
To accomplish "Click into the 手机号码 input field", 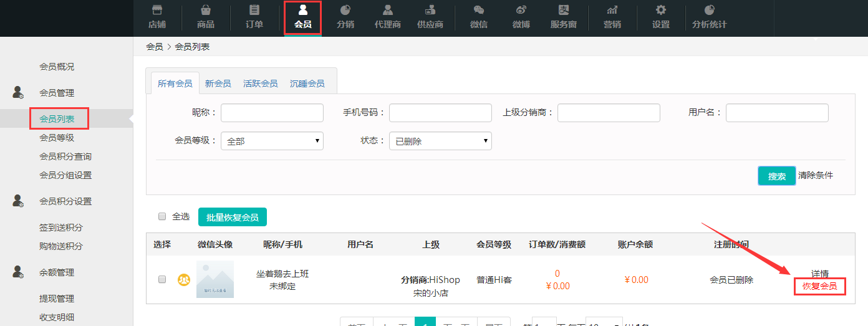I will pos(440,113).
